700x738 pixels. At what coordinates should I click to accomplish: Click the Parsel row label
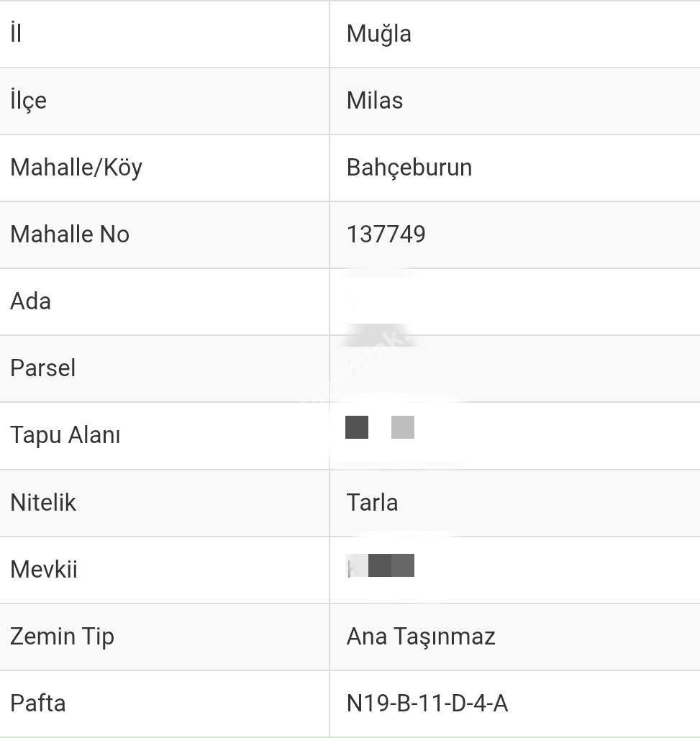click(x=42, y=368)
